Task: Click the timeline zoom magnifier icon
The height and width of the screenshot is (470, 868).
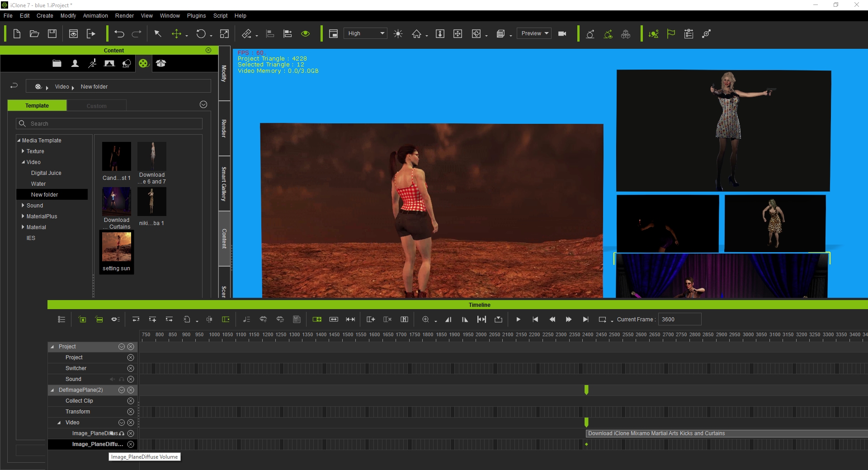Action: [x=425, y=320]
